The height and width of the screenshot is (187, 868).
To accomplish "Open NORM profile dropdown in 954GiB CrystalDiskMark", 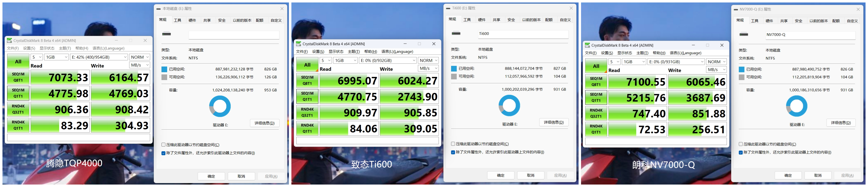I will (x=140, y=57).
